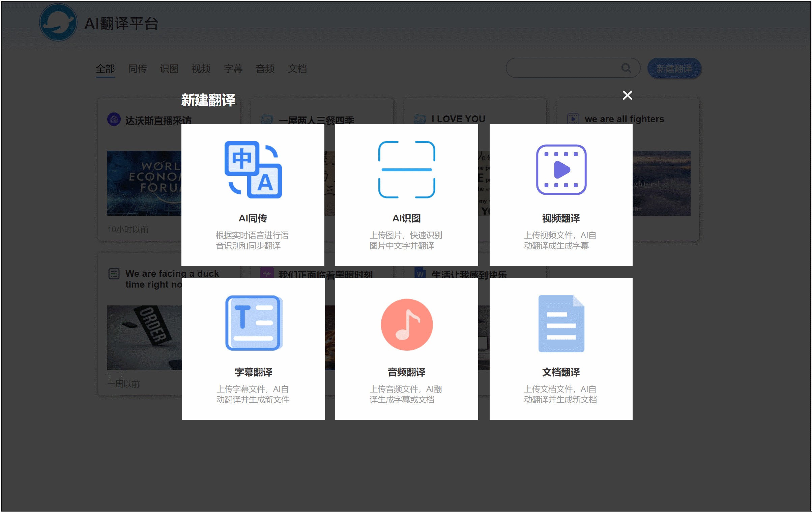The height and width of the screenshot is (512, 812).
Task: Click the 达沃斯直播采访 card icon
Action: [114, 119]
